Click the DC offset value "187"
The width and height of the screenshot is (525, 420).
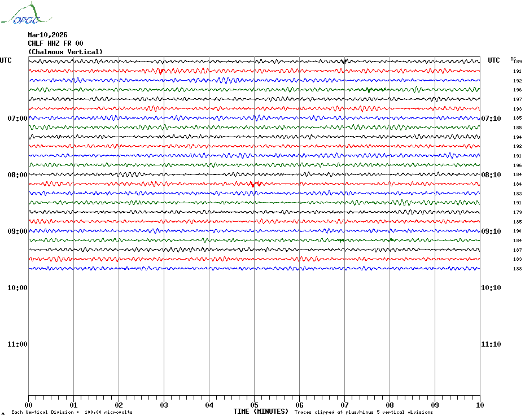pyautogui.click(x=518, y=250)
